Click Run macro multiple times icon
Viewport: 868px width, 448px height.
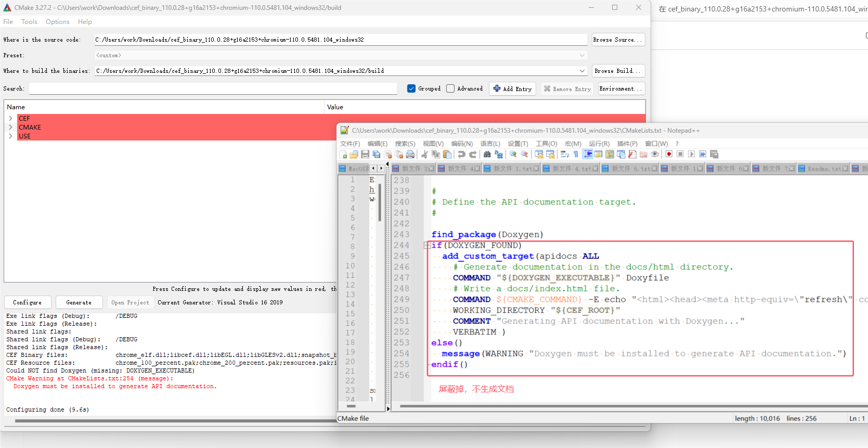click(703, 154)
